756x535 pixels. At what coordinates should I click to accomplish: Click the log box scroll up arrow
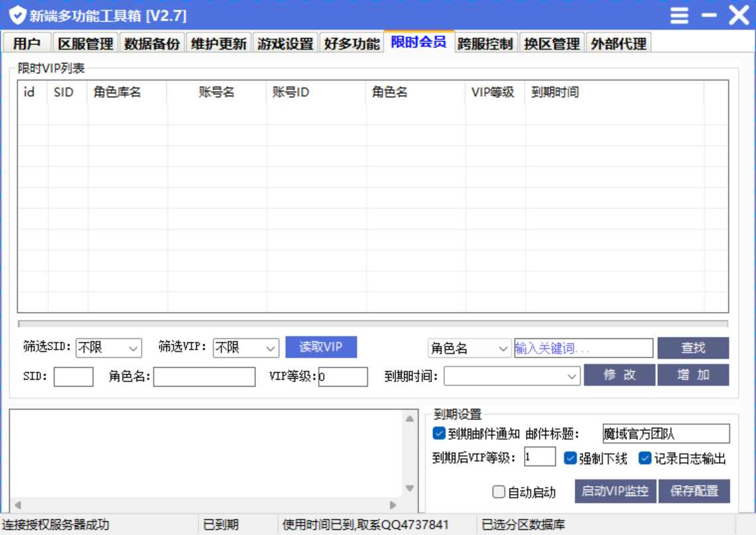410,418
